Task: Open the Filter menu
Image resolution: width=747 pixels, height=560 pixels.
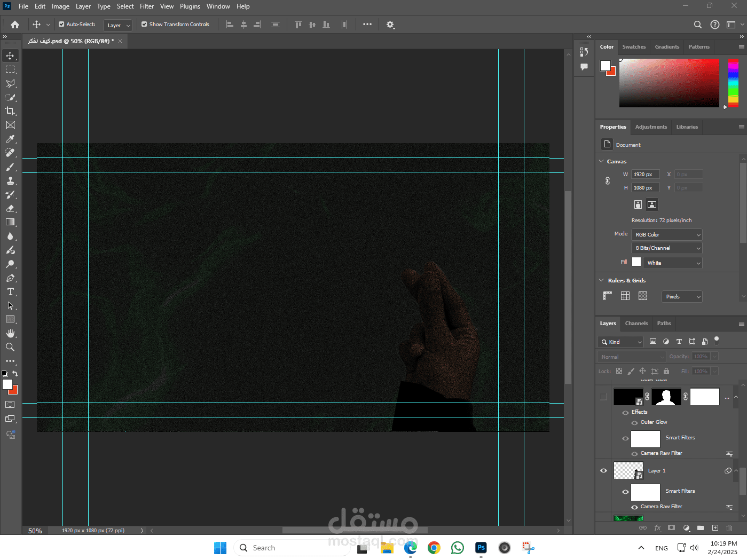Action: click(147, 6)
